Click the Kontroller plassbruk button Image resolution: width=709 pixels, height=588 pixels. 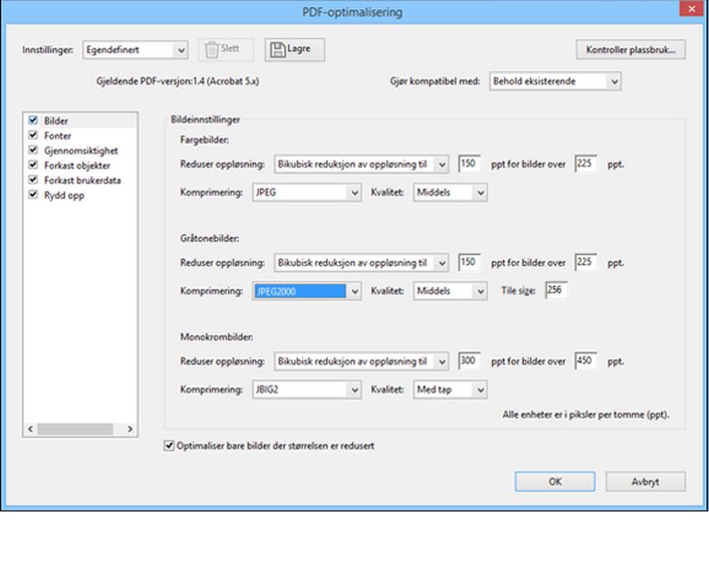(x=631, y=50)
